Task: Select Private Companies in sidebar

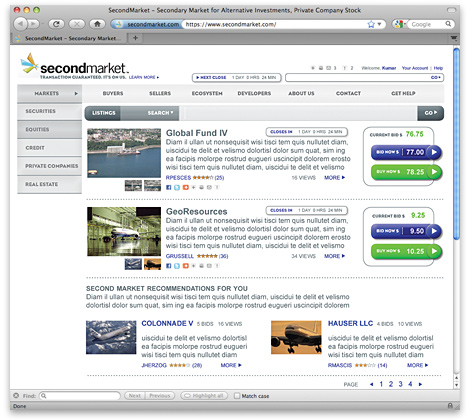Action: coord(50,166)
